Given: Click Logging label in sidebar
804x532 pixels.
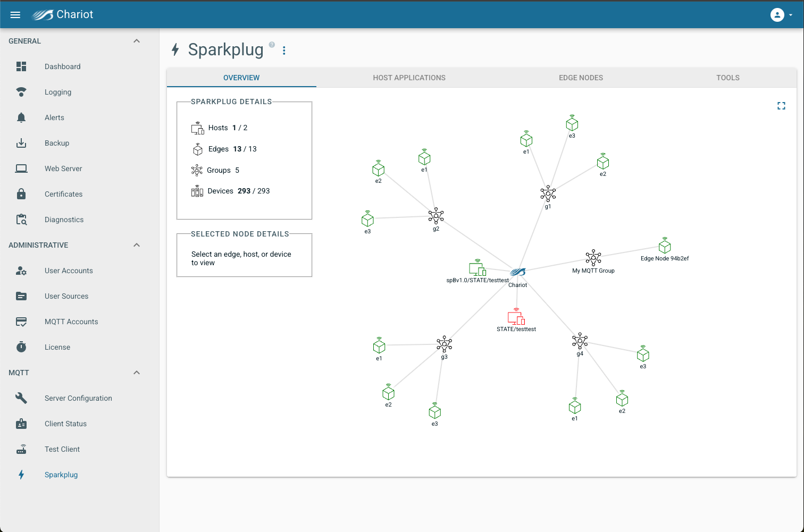Looking at the screenshot, I should click(58, 92).
